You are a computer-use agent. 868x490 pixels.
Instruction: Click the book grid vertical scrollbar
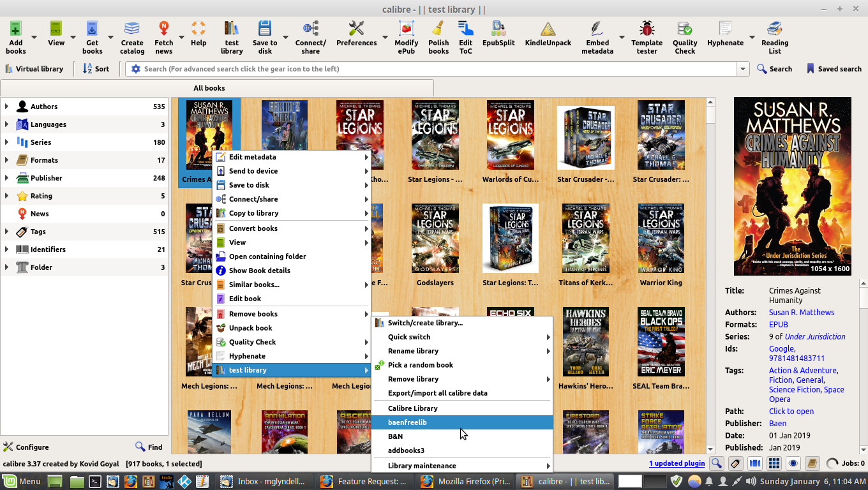click(710, 274)
